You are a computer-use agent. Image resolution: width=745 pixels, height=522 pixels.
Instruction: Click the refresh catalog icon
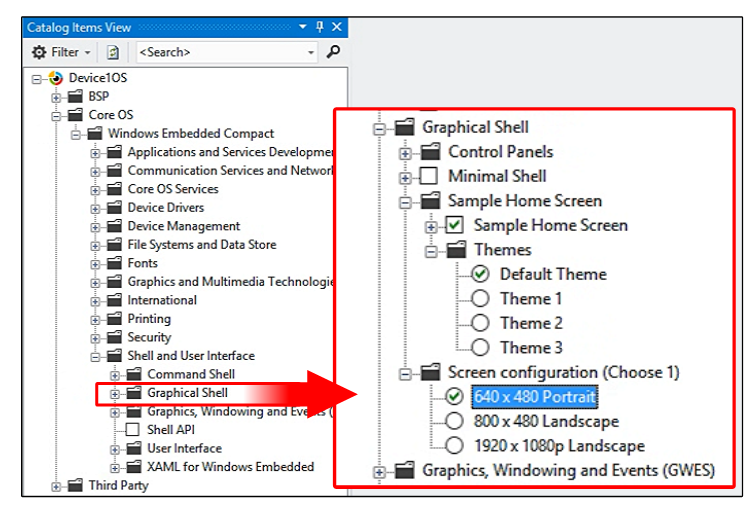113,52
